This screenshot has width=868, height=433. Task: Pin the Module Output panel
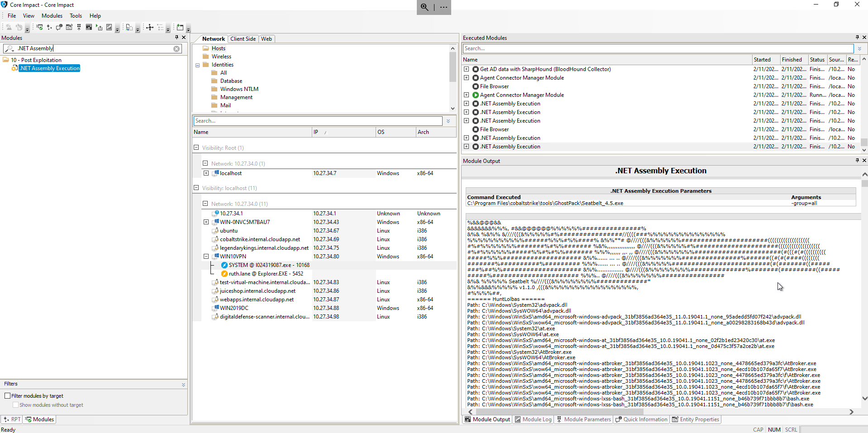(x=857, y=160)
